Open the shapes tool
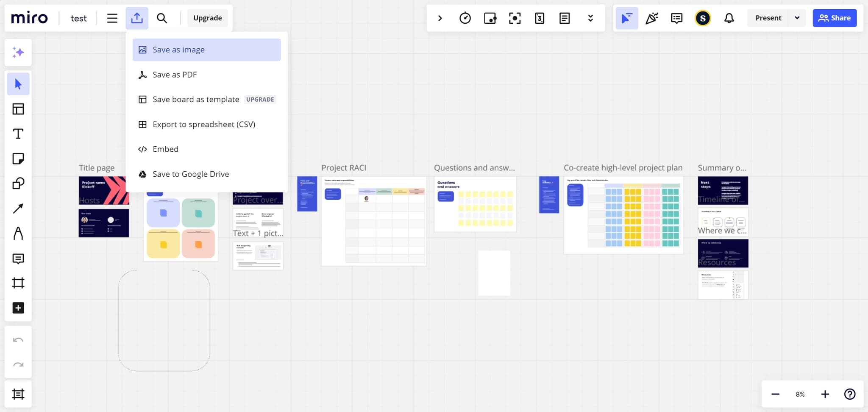Image resolution: width=868 pixels, height=412 pixels. (18, 184)
